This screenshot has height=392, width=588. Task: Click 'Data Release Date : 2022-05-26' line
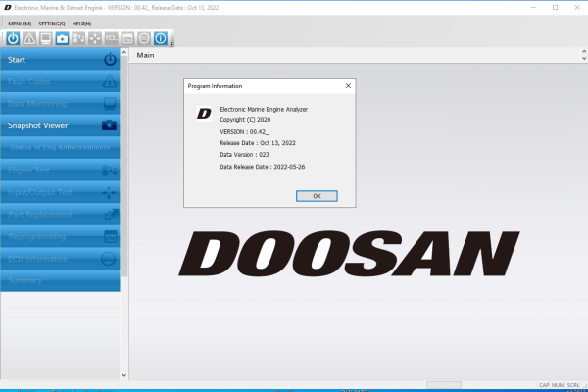tap(262, 167)
